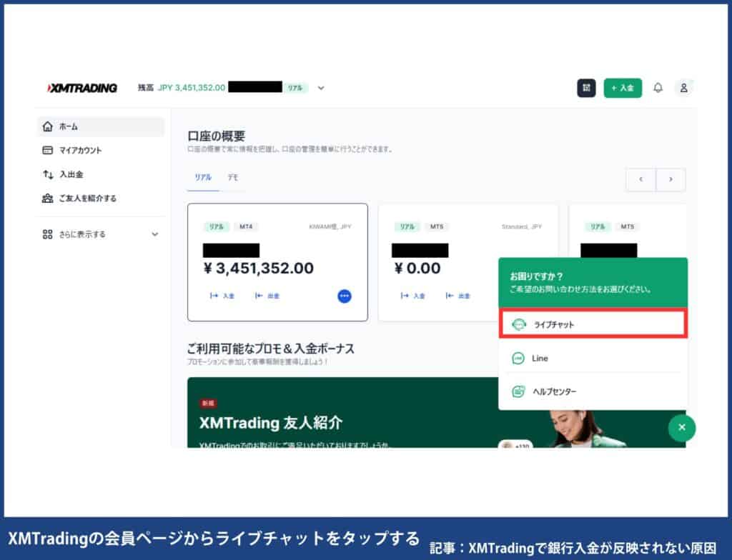Click the ライブチャット headset icon

[519, 324]
